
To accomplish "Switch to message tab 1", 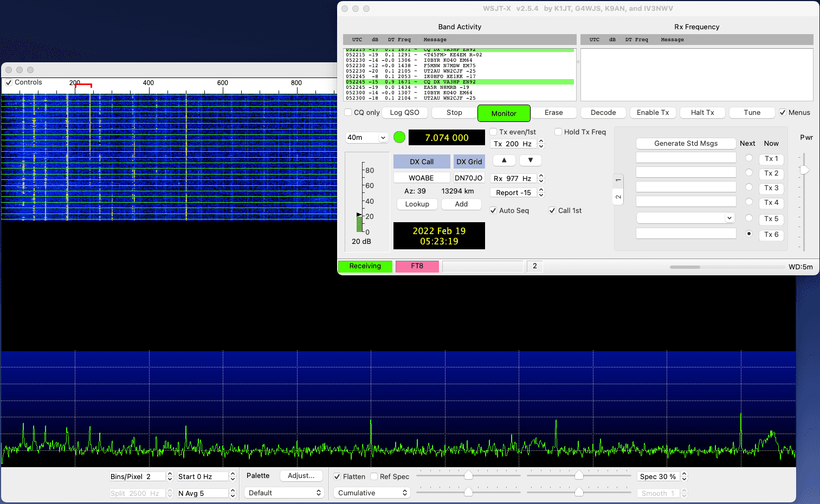I will click(618, 180).
